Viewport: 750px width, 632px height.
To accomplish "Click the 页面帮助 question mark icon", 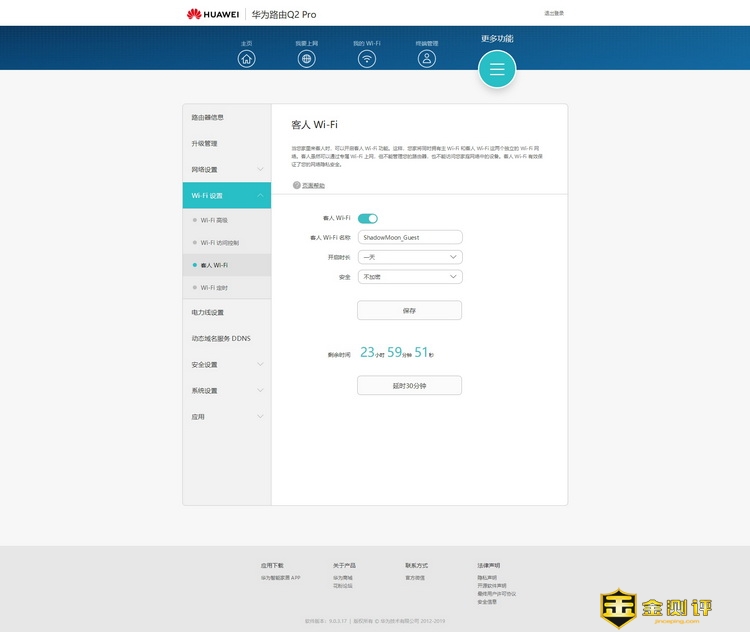I will point(297,185).
